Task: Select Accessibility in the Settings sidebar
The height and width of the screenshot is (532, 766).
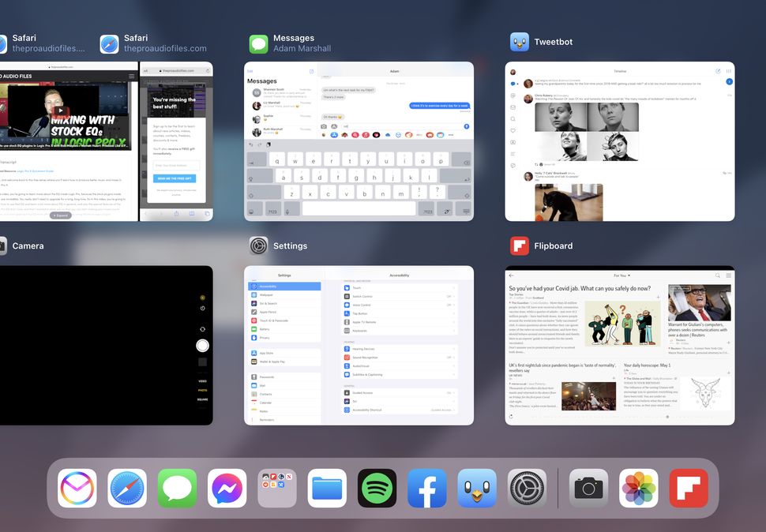Action: tap(268, 287)
